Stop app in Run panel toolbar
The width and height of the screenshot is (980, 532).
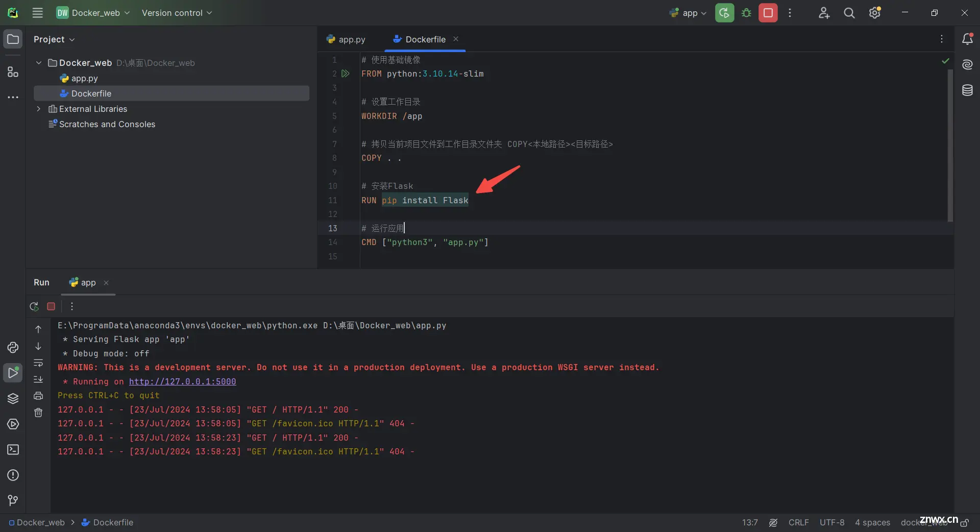51,306
